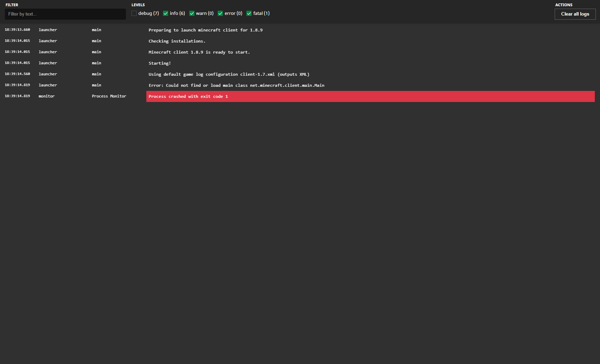Uncheck the fatal level checkbox
This screenshot has height=364, width=600.
click(249, 13)
